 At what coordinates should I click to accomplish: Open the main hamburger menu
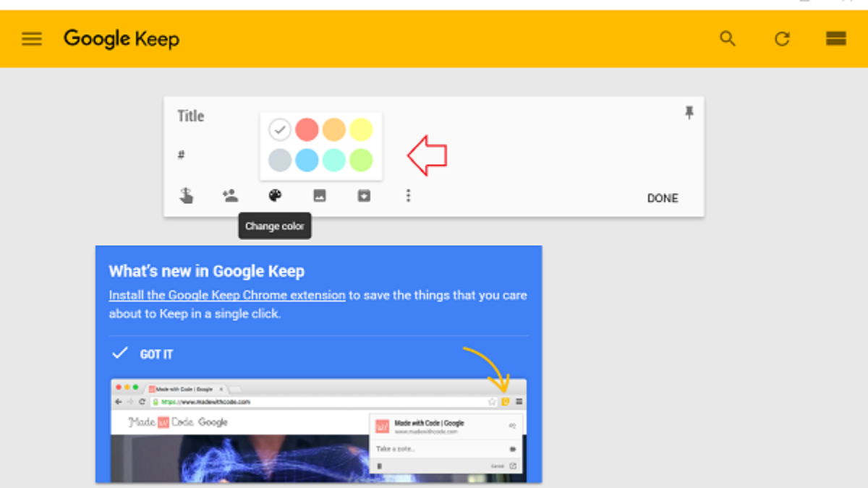coord(32,39)
